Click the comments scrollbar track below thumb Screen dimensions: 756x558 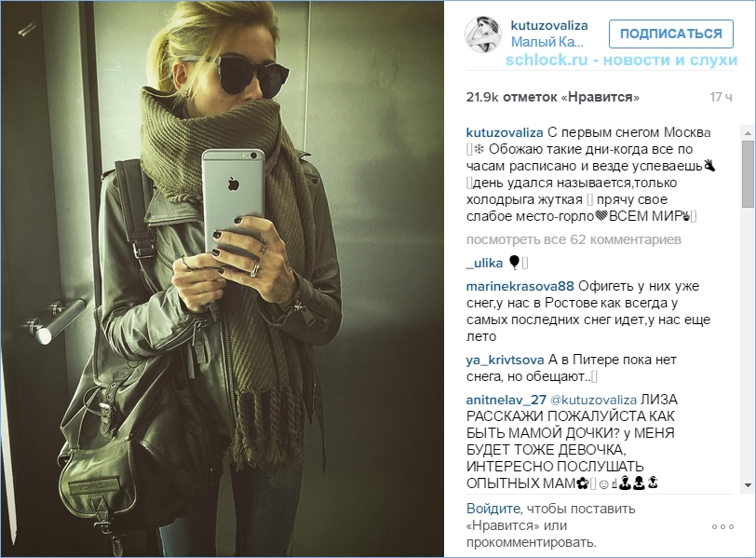click(748, 343)
